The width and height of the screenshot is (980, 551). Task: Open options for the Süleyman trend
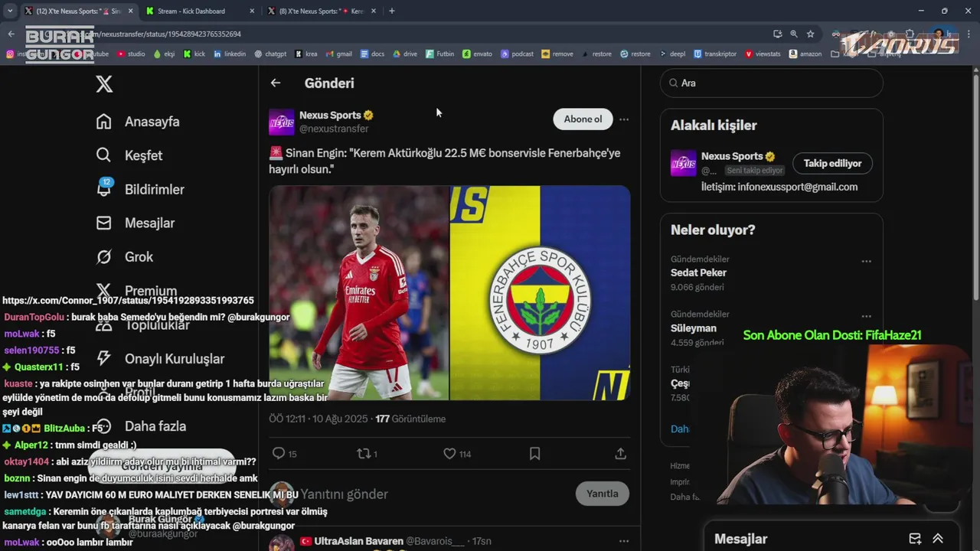(x=866, y=316)
